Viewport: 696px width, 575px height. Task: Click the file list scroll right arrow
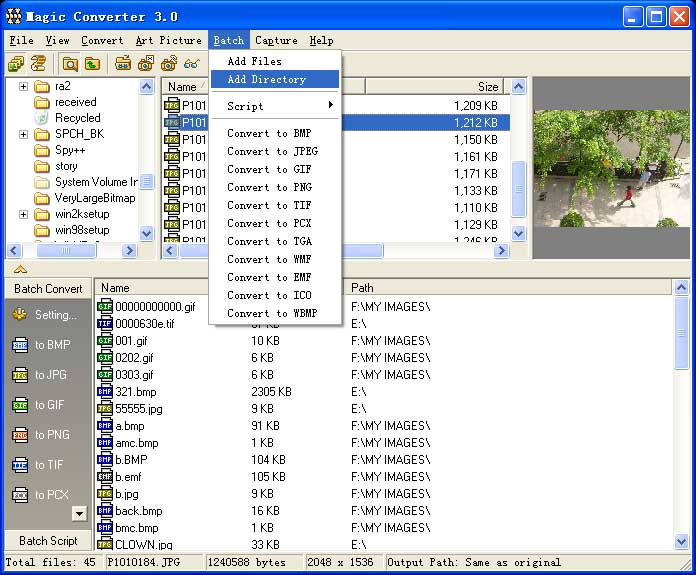(502, 250)
